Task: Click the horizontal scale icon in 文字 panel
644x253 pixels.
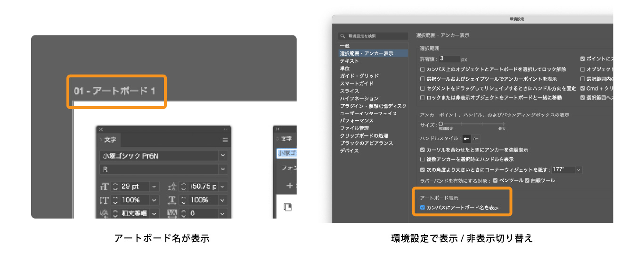Action: pyautogui.click(x=172, y=200)
